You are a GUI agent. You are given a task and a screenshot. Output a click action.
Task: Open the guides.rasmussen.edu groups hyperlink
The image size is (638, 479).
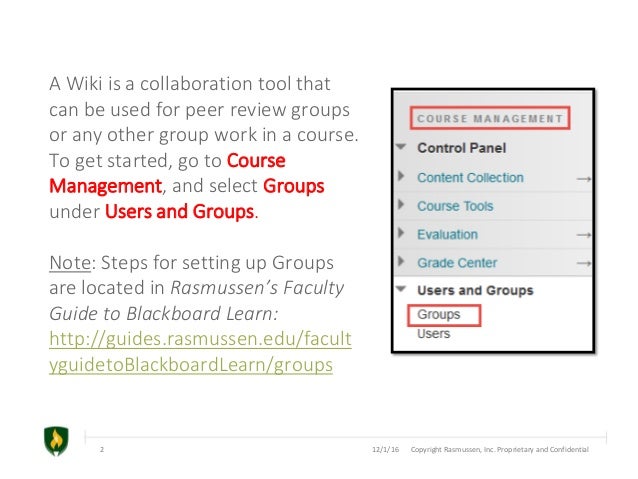tap(200, 352)
